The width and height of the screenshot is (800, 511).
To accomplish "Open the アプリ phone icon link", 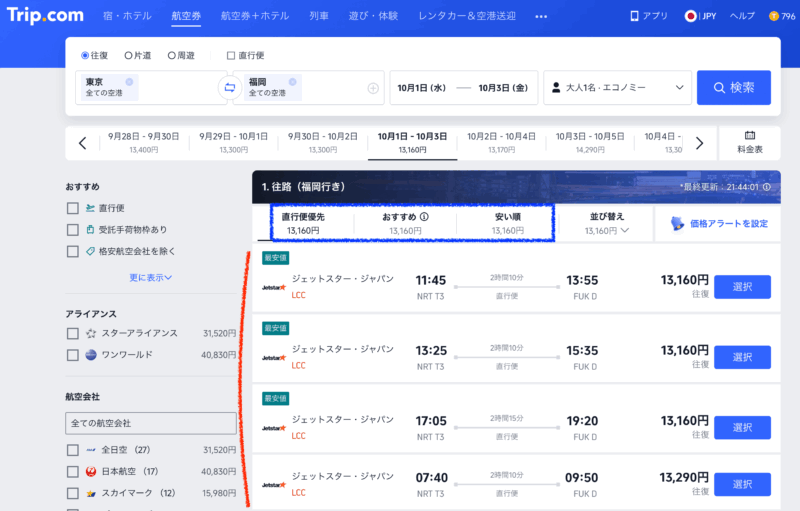I will pyautogui.click(x=634, y=16).
